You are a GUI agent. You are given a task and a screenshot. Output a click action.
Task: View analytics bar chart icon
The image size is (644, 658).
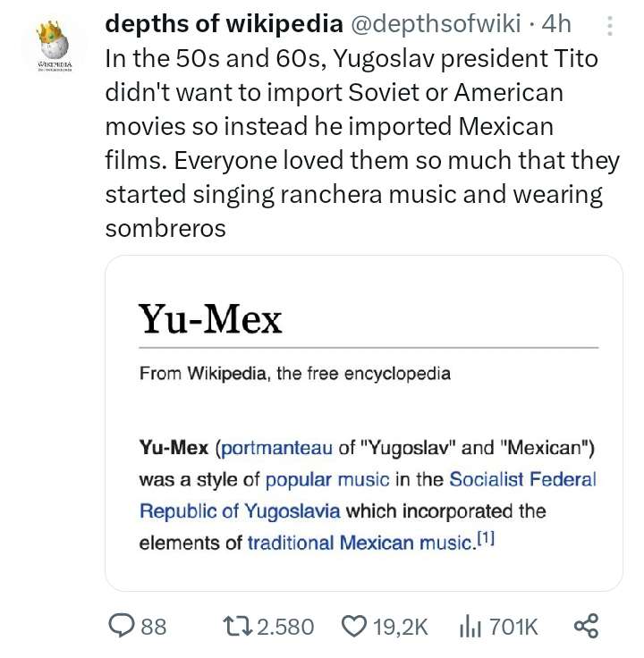click(x=470, y=626)
